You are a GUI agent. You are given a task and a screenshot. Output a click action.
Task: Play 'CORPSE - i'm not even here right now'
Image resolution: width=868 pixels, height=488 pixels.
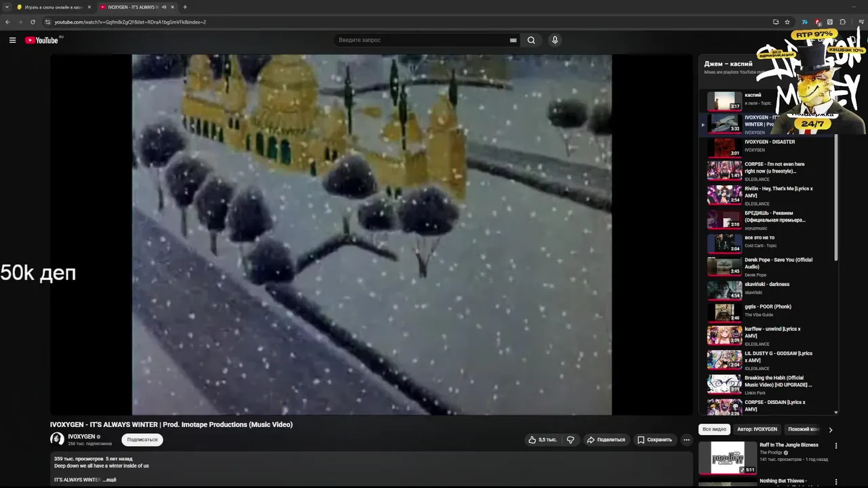(x=766, y=171)
